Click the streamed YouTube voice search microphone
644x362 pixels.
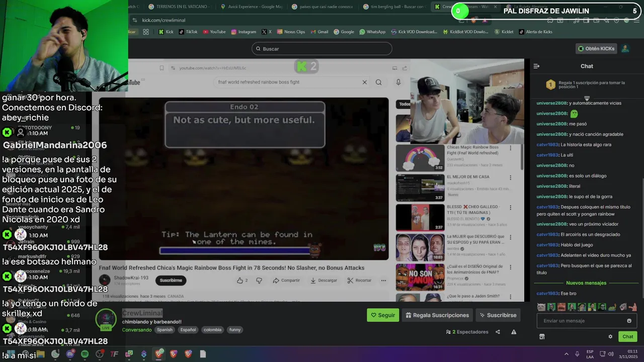[x=398, y=82]
